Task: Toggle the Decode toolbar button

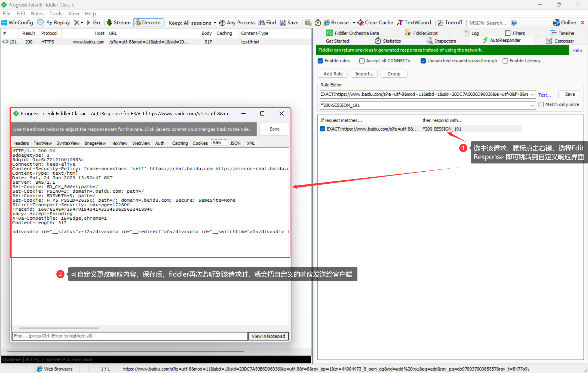Action: [x=148, y=23]
